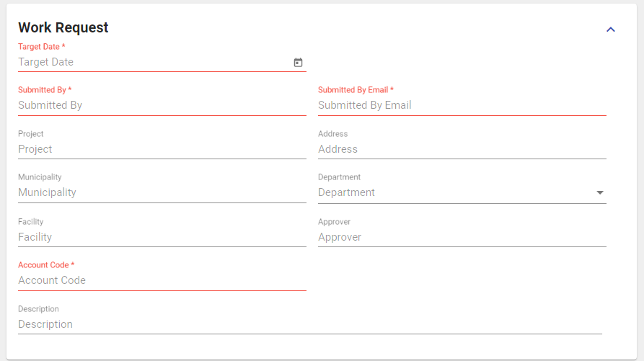Viewport: 644px width, 361px height.
Task: Click the small 'Department' label above the dropdown
Action: (x=339, y=177)
